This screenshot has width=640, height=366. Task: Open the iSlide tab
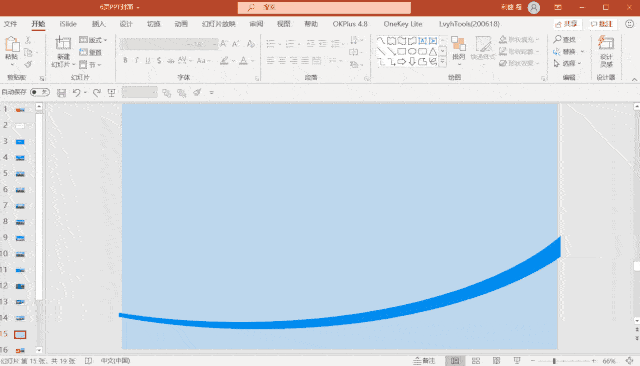[68, 24]
